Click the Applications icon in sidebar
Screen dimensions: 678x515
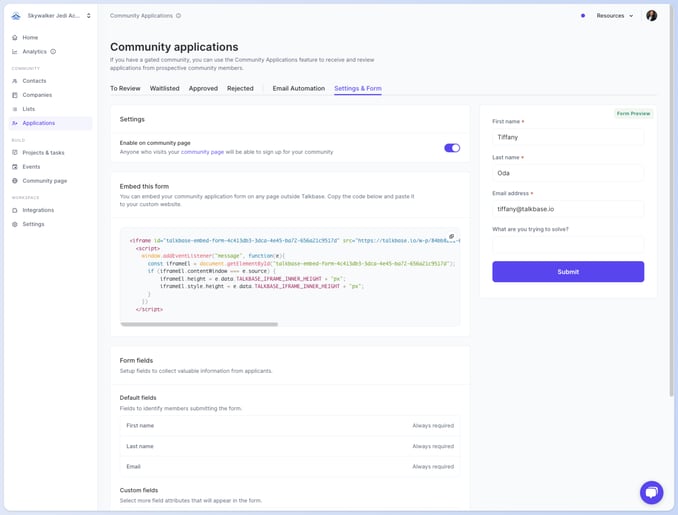[15, 123]
